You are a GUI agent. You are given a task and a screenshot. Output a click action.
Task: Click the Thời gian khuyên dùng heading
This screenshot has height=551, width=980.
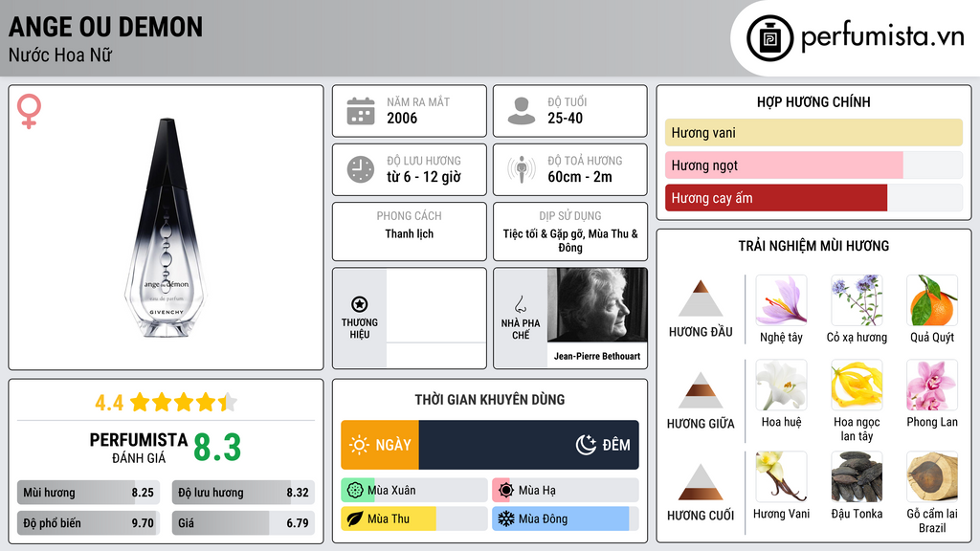[x=490, y=400]
